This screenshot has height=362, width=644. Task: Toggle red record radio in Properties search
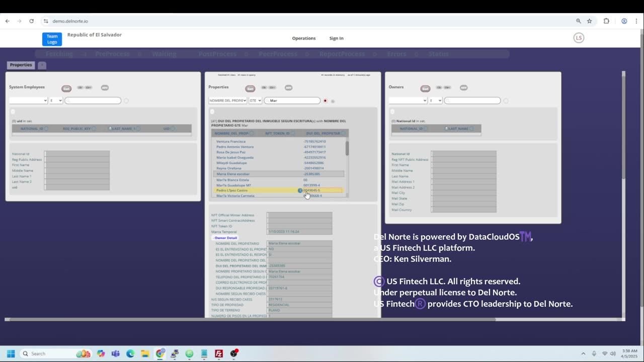pos(326,101)
